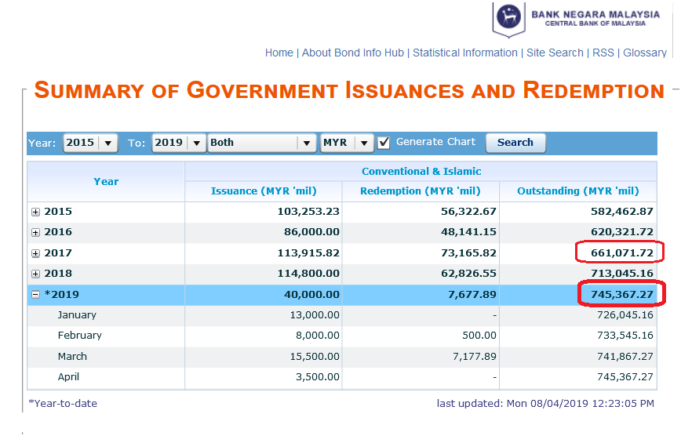Click February issuance 8,000.00
This screenshot has width=681, height=443.
pyautogui.click(x=317, y=335)
